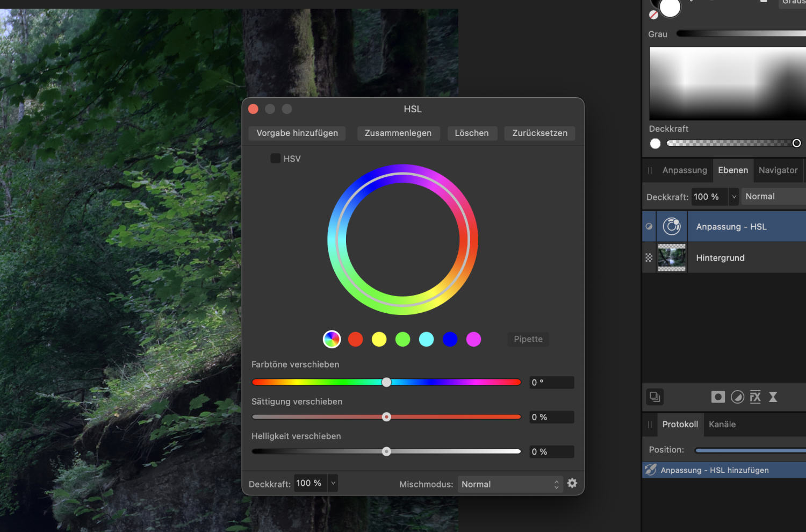
Task: Toggle visibility of the Anpassung - HSL layer
Action: 649,226
